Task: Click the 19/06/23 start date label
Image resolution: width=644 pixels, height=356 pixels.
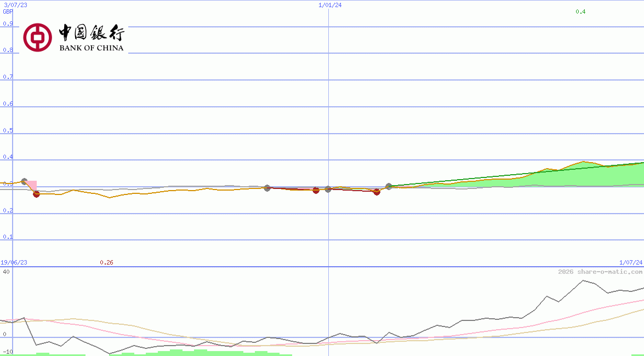Action: (x=14, y=262)
